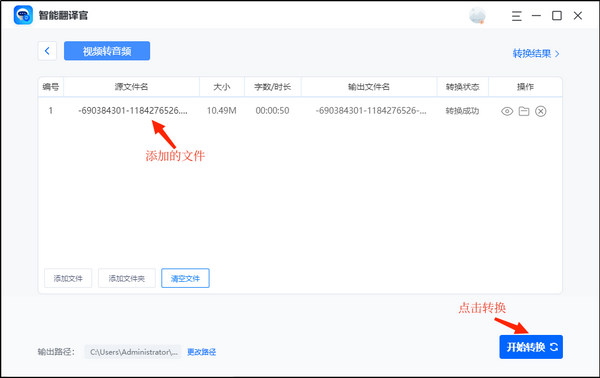Click the 转换成功 status cell
This screenshot has height=378, width=600.
(462, 111)
